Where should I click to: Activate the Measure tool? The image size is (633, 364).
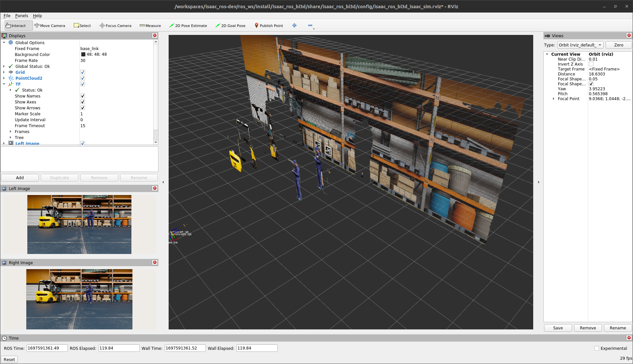click(150, 26)
